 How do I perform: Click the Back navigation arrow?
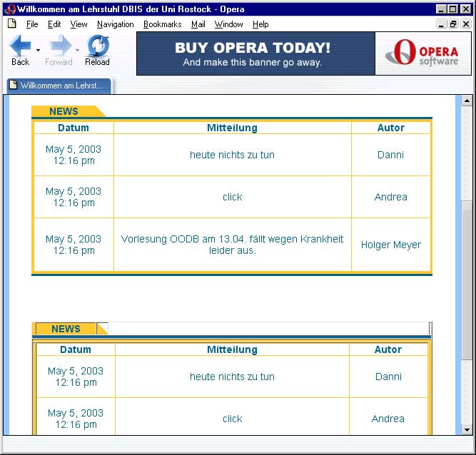point(20,47)
